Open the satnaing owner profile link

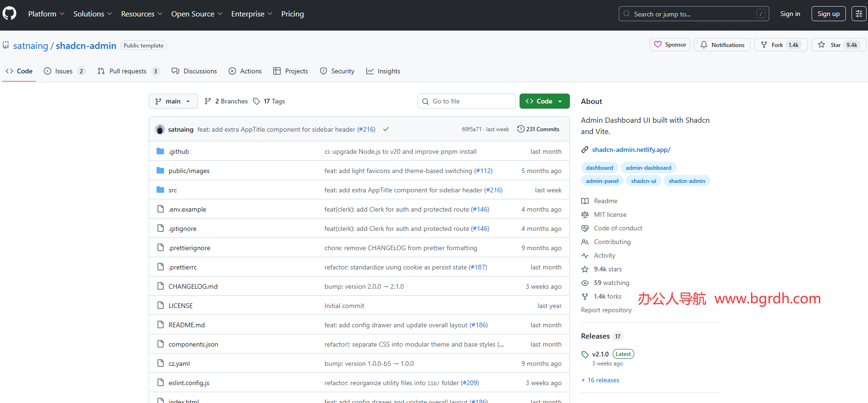coord(31,46)
